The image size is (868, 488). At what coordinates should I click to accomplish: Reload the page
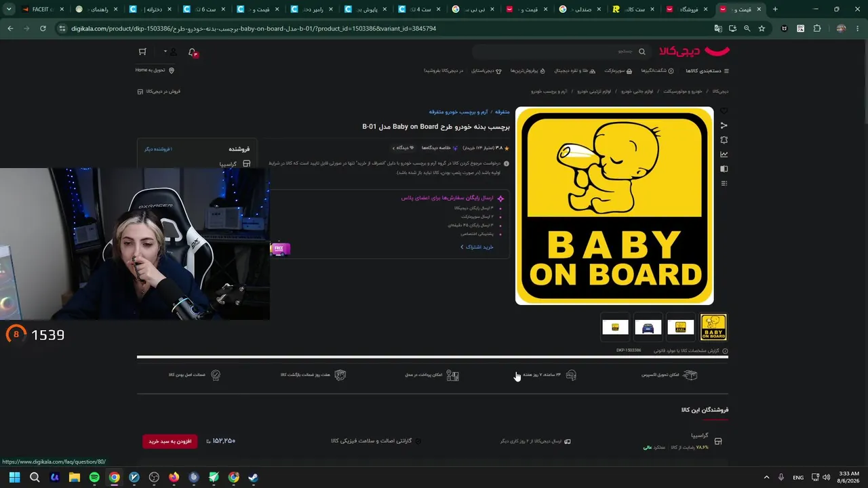point(43,28)
